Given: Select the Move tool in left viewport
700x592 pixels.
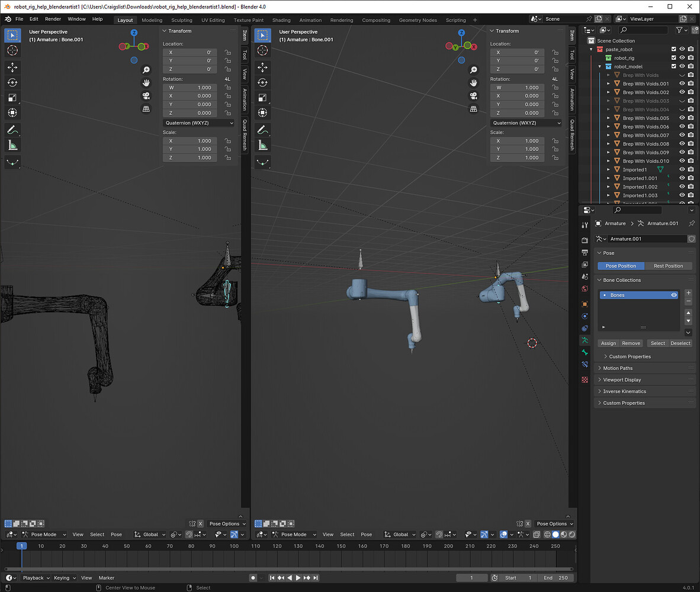Looking at the screenshot, I should click(x=12, y=67).
